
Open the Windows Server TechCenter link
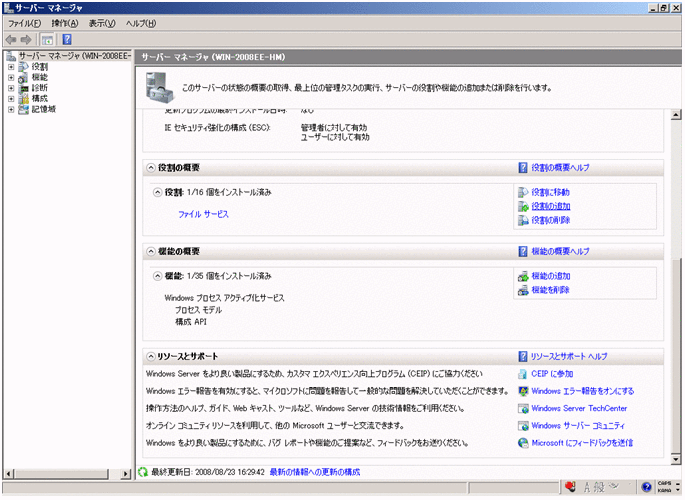click(579, 409)
